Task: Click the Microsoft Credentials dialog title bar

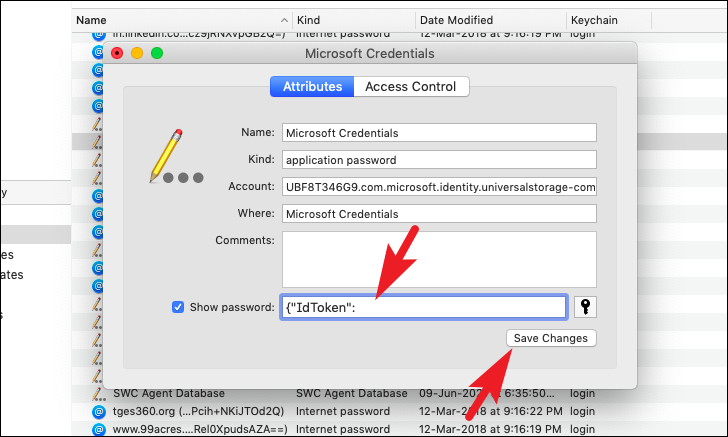Action: point(370,53)
